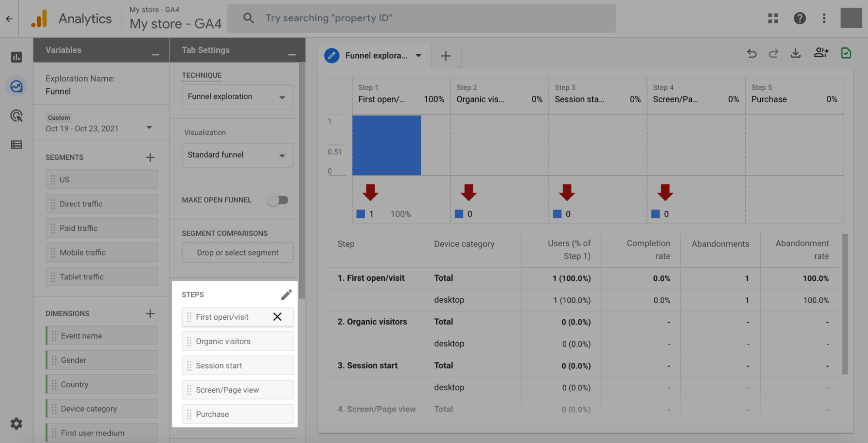Open the Explore compass icon in sidebar

16,86
